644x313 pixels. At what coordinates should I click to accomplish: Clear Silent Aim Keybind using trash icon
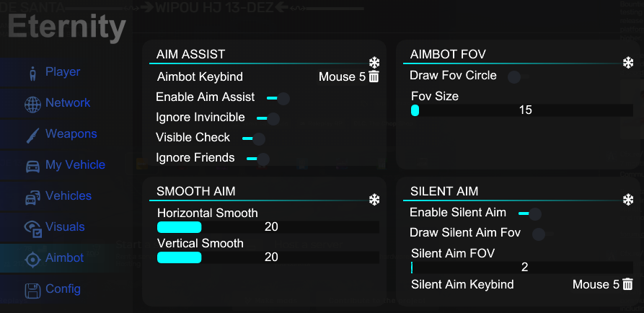(x=627, y=284)
